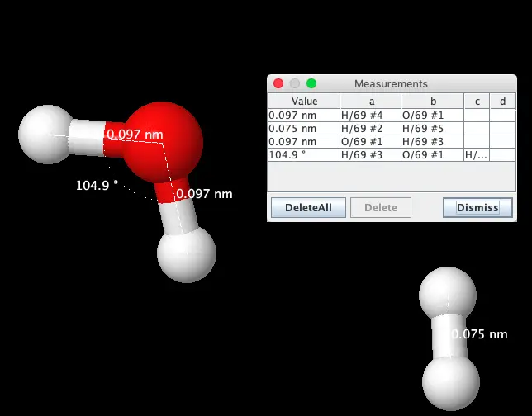Click the green zoom window button
The width and height of the screenshot is (532, 416).
311,83
